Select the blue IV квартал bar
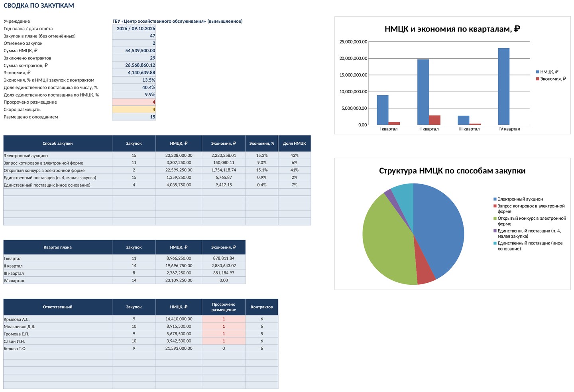This screenshot has height=392, width=574. tap(504, 87)
